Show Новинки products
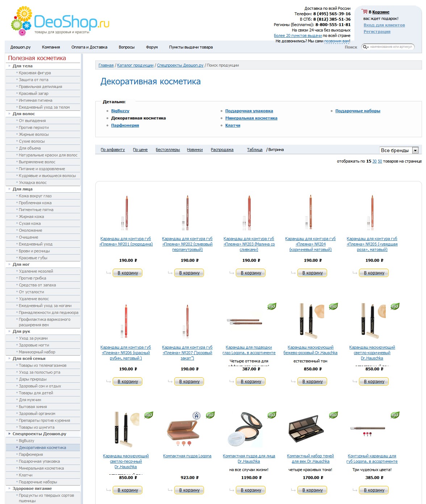This screenshot has width=426, height=504. (x=195, y=150)
